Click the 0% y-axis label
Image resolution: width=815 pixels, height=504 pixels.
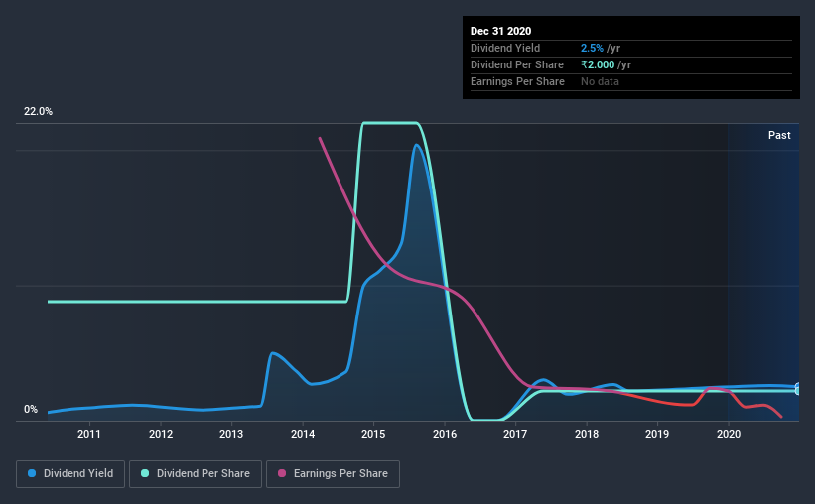pyautogui.click(x=31, y=410)
